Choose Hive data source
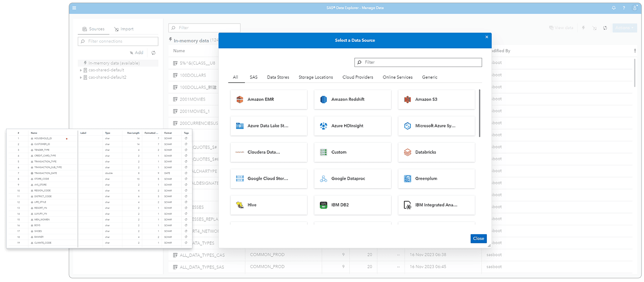This screenshot has width=644, height=282. 269,205
